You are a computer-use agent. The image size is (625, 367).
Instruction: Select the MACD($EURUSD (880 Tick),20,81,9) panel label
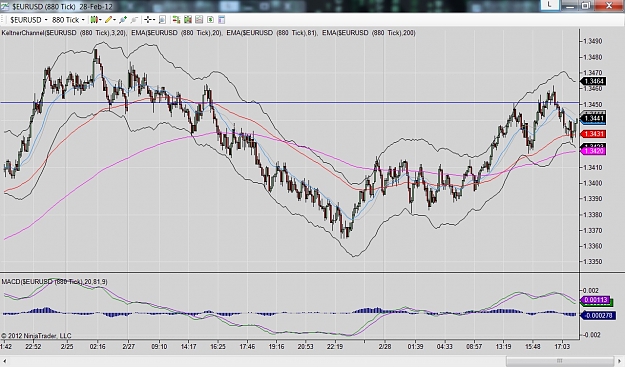pyautogui.click(x=54, y=282)
